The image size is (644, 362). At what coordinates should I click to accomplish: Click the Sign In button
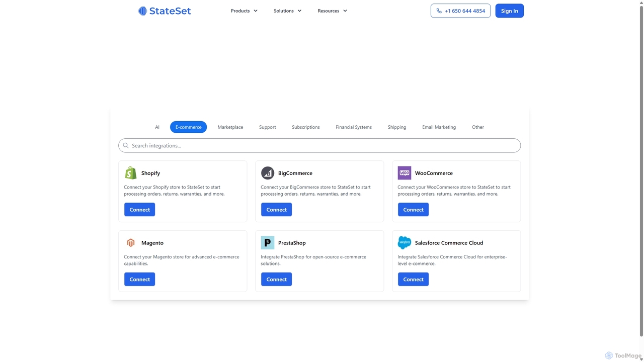point(510,11)
